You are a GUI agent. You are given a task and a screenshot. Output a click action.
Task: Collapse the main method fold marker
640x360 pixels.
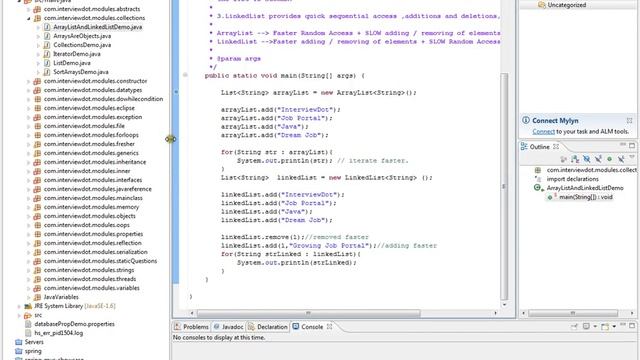[185, 75]
